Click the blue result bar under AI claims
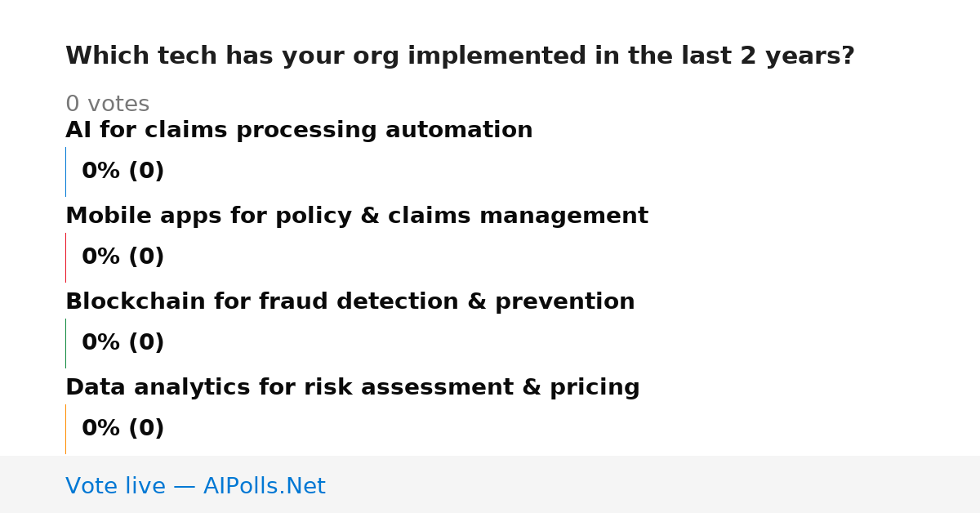The image size is (980, 513). click(65, 172)
